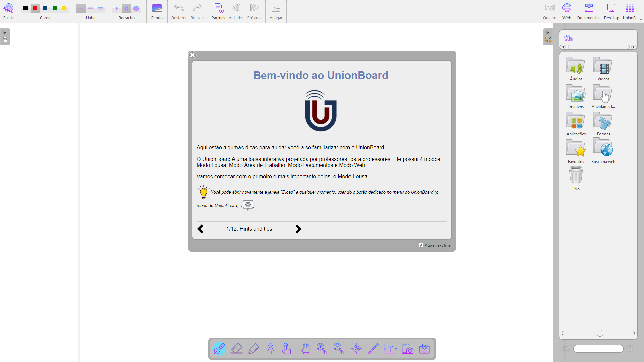The image size is (644, 362).
Task: Switch to Documentos mode
Action: (589, 11)
